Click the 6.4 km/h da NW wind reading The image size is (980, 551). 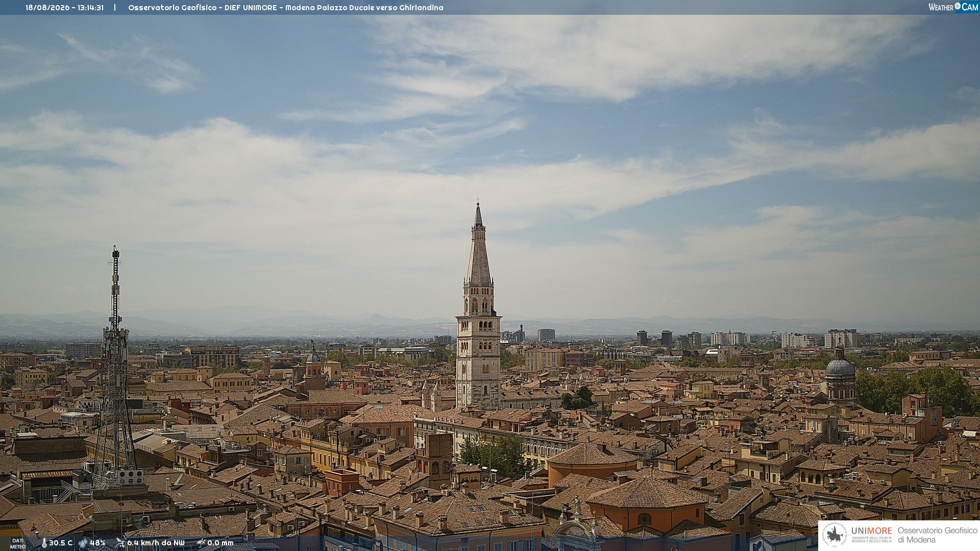click(x=156, y=543)
